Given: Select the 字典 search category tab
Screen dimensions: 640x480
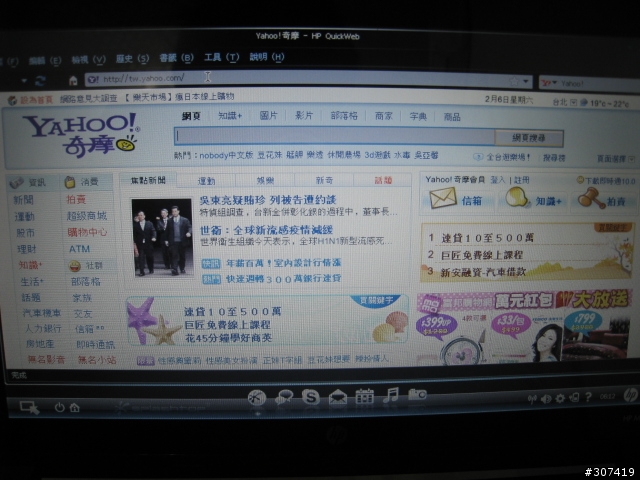Looking at the screenshot, I should coord(418,116).
